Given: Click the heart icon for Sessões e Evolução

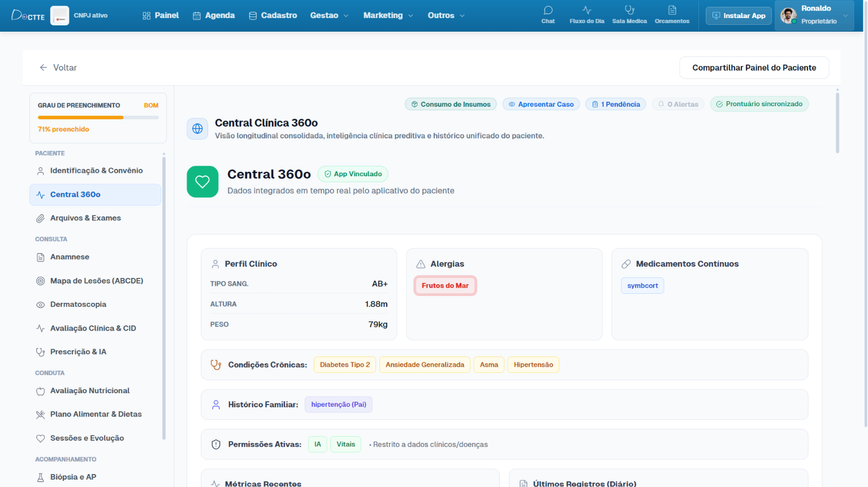Looking at the screenshot, I should pyautogui.click(x=41, y=438).
